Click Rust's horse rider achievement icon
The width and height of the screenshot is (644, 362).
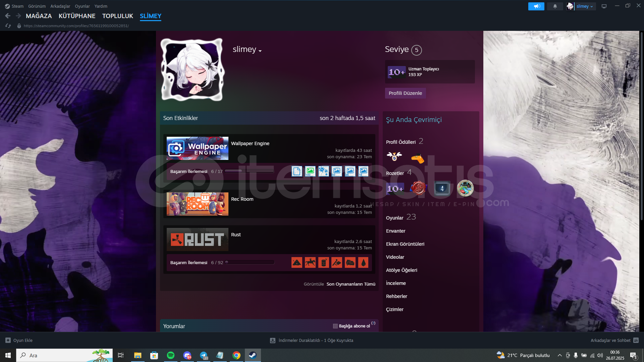coord(310,262)
